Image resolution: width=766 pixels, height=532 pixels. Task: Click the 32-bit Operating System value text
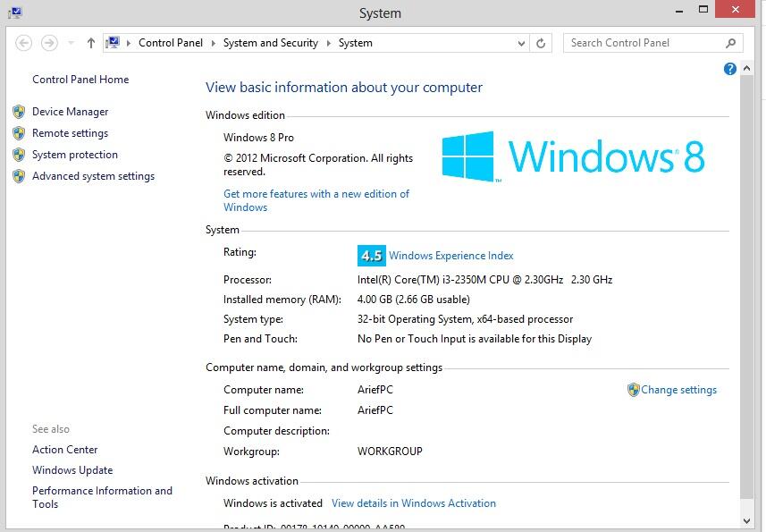465,319
